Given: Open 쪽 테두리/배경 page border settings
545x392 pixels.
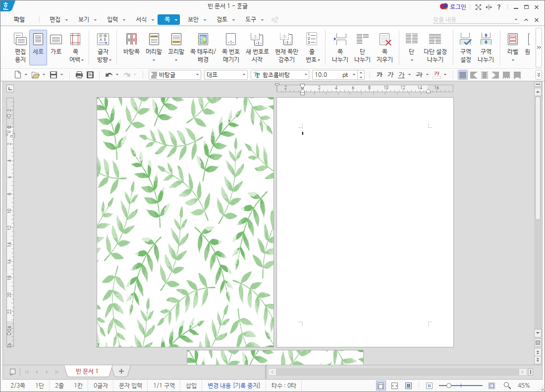Looking at the screenshot, I should (203, 47).
